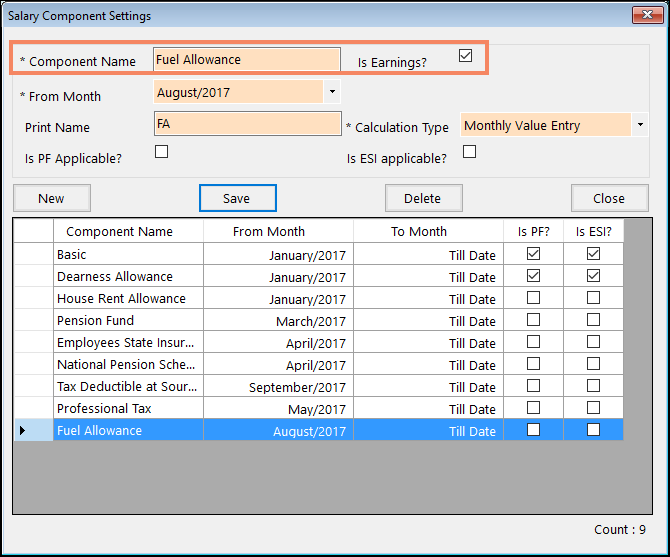Check Is ESI for Fuel Allowance row
The image size is (670, 557).
[x=593, y=430]
